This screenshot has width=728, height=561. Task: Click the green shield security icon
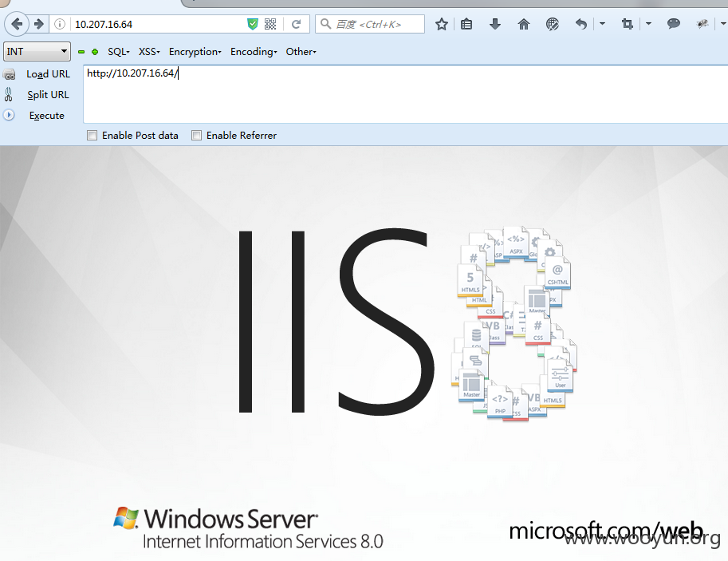tap(253, 24)
